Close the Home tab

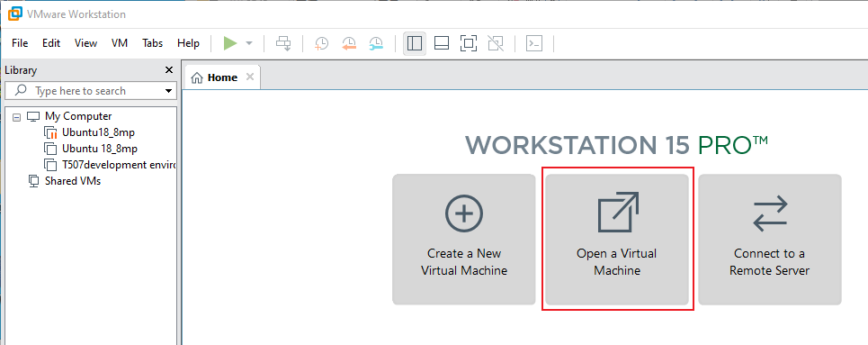[250, 77]
